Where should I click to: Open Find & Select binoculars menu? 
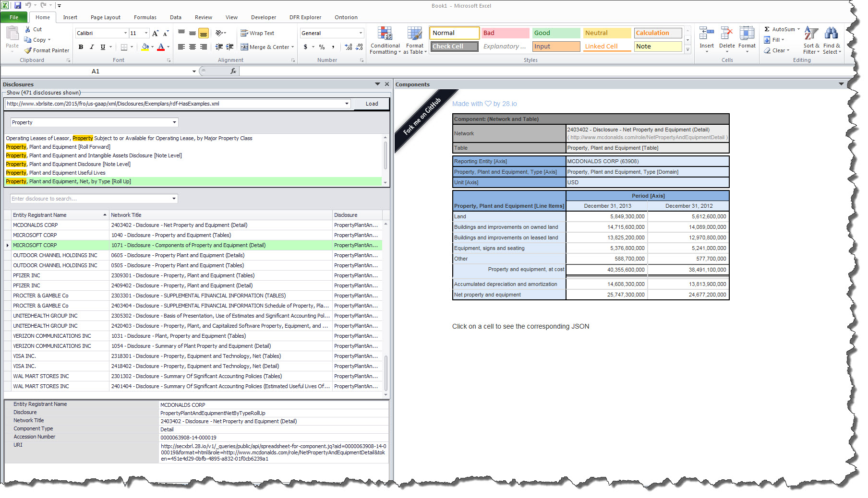(x=832, y=40)
